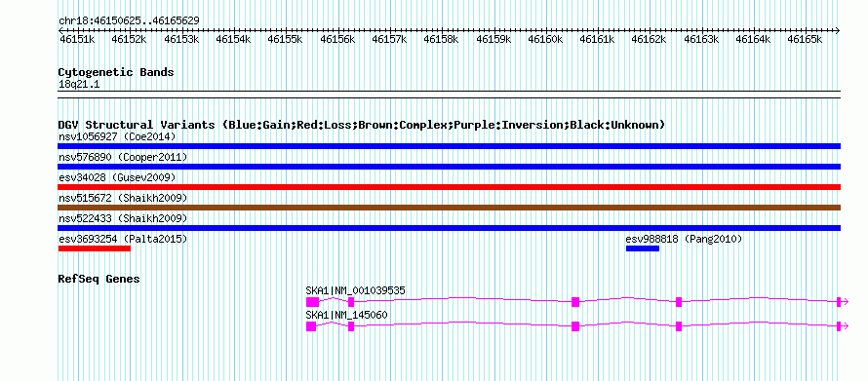Click the 46157k ruler tick label
Screen dimensions: 868x381
point(389,39)
